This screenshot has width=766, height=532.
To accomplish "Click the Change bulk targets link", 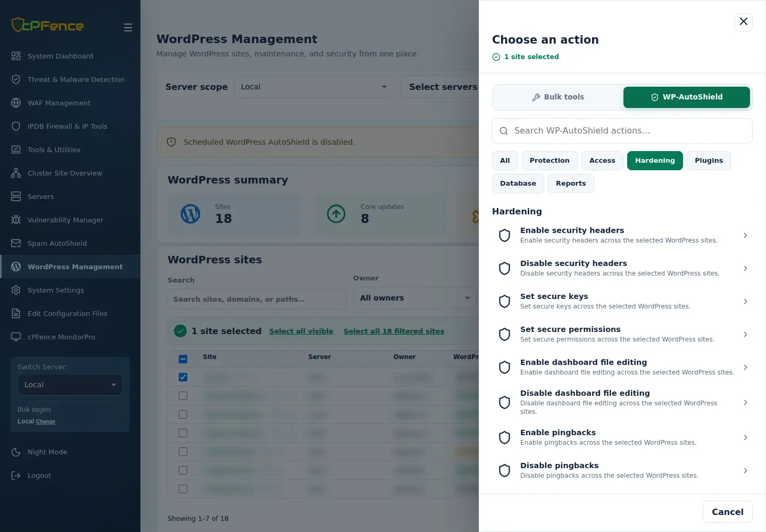I will (x=46, y=421).
